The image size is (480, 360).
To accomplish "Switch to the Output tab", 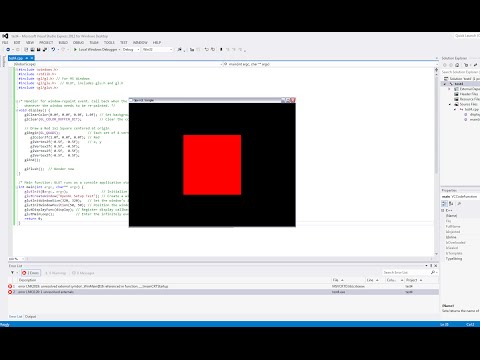I will point(30,316).
